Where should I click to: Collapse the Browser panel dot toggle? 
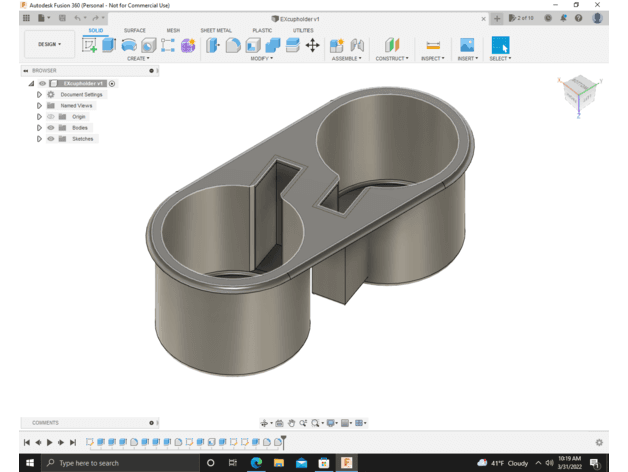pos(151,71)
